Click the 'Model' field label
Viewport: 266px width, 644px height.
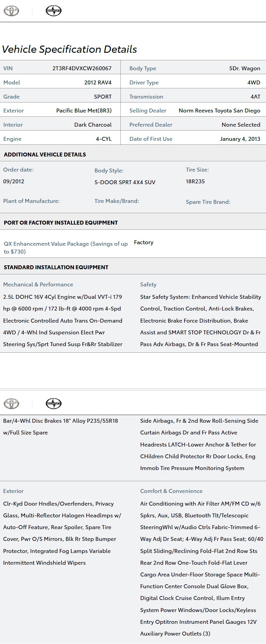[12, 83]
